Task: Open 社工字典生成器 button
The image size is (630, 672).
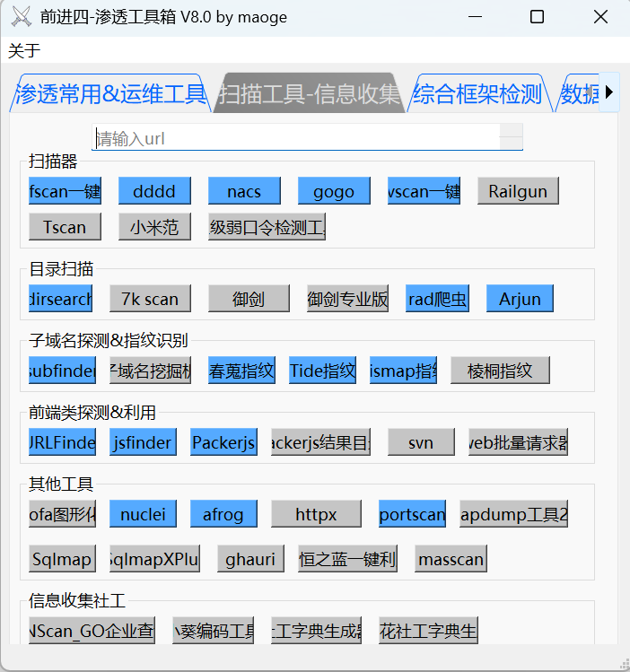Action: click(x=316, y=630)
